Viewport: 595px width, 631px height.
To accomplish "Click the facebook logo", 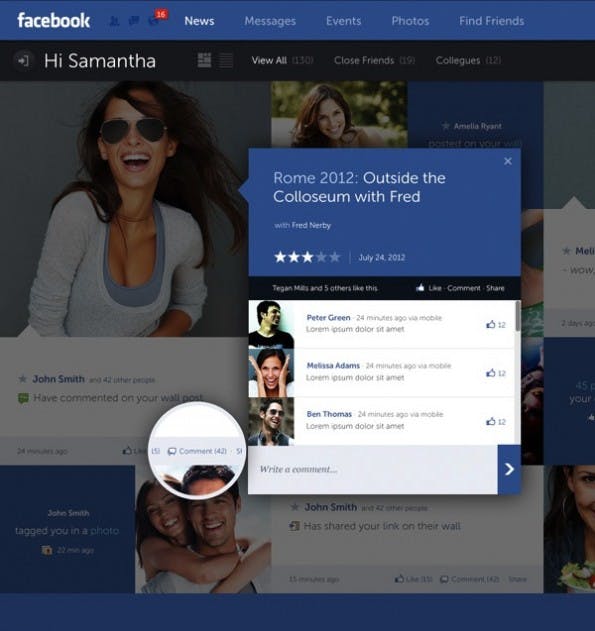I will pyautogui.click(x=54, y=21).
